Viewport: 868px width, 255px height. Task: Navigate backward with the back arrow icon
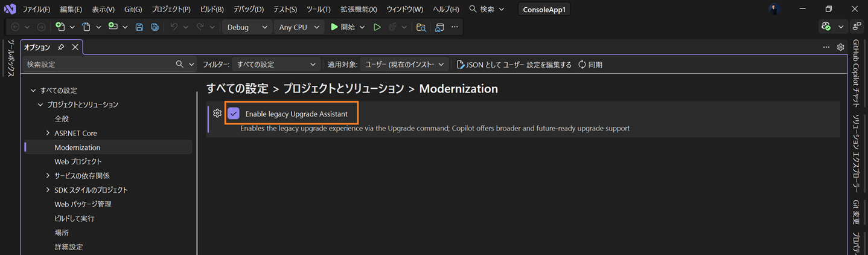coord(16,27)
